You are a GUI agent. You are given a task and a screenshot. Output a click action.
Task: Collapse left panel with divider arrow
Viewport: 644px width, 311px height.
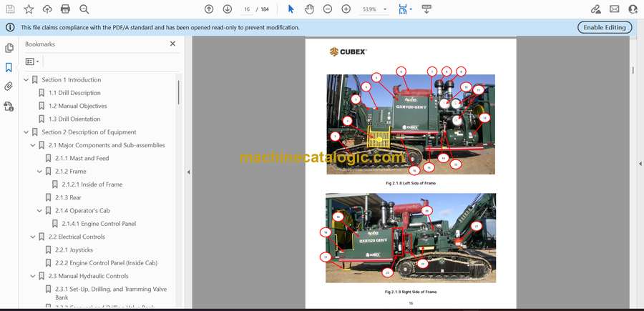click(x=188, y=172)
